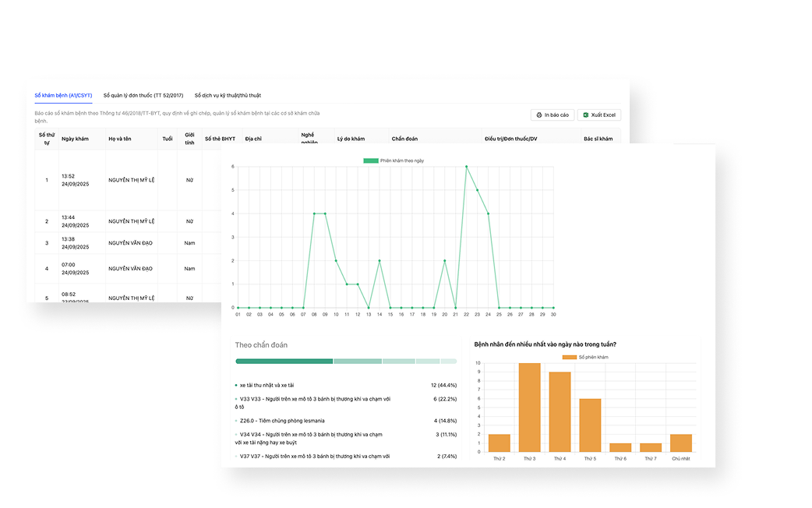Click the Chủ nhật bar in bar chart
This screenshot has height=508, width=812.
(x=680, y=443)
